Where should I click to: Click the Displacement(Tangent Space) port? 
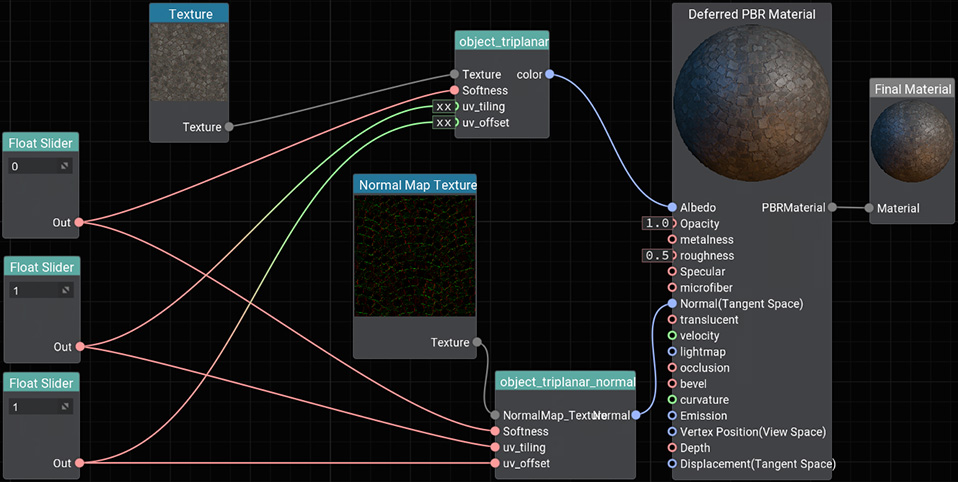[672, 464]
